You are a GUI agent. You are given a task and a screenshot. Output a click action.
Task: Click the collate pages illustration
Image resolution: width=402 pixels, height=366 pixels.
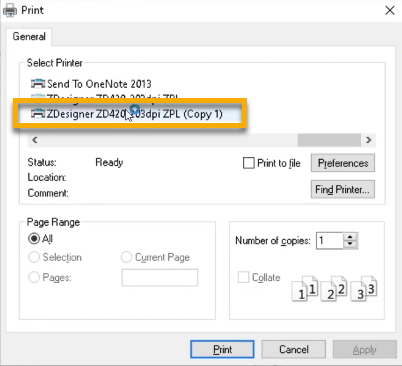[x=334, y=288]
